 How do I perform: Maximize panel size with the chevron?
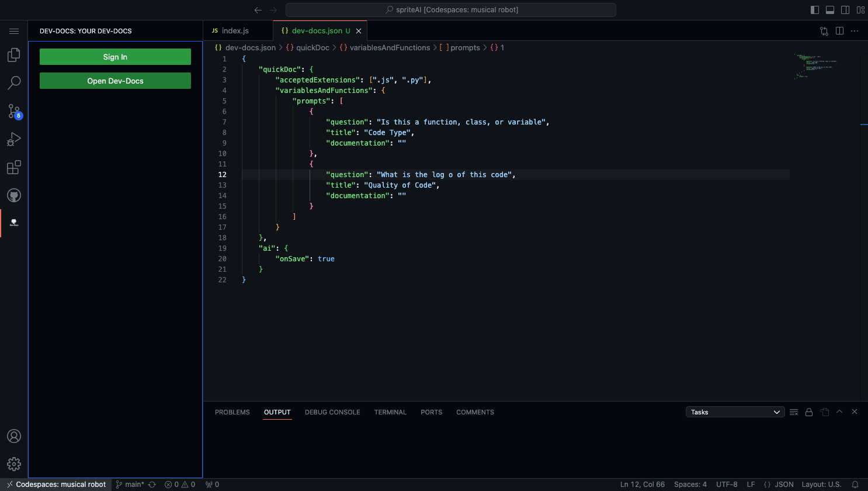pyautogui.click(x=839, y=412)
